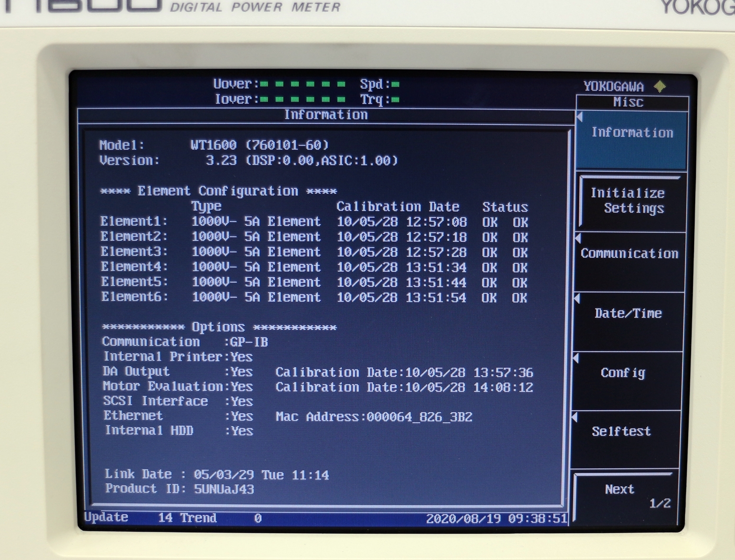Click the Information panel title
735x560 pixels.
pyautogui.click(x=326, y=115)
